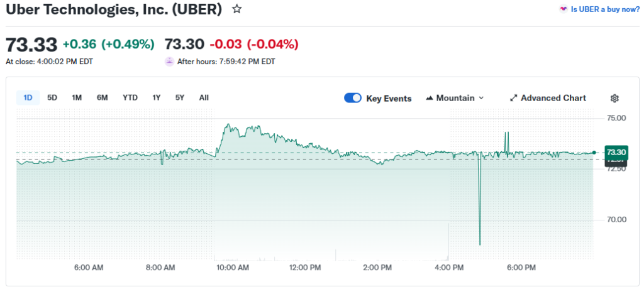The width and height of the screenshot is (644, 292).
Task: Switch to the 5D time range
Action: click(52, 97)
